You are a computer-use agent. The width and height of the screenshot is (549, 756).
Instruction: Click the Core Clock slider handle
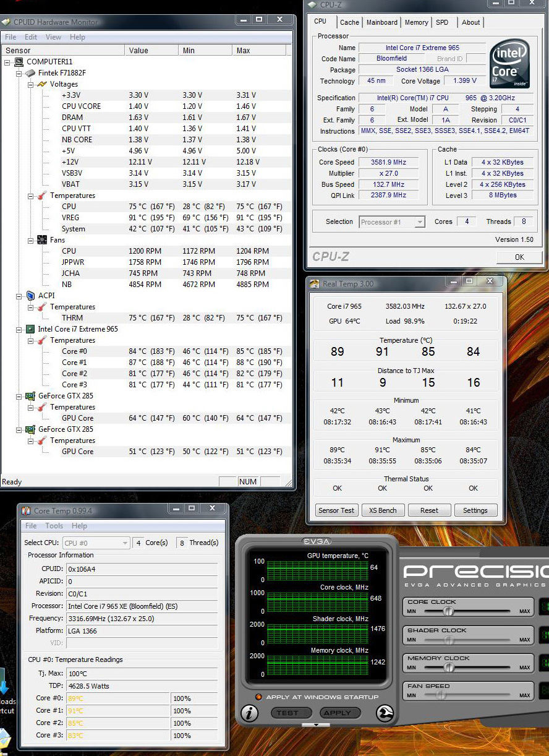pyautogui.click(x=449, y=611)
